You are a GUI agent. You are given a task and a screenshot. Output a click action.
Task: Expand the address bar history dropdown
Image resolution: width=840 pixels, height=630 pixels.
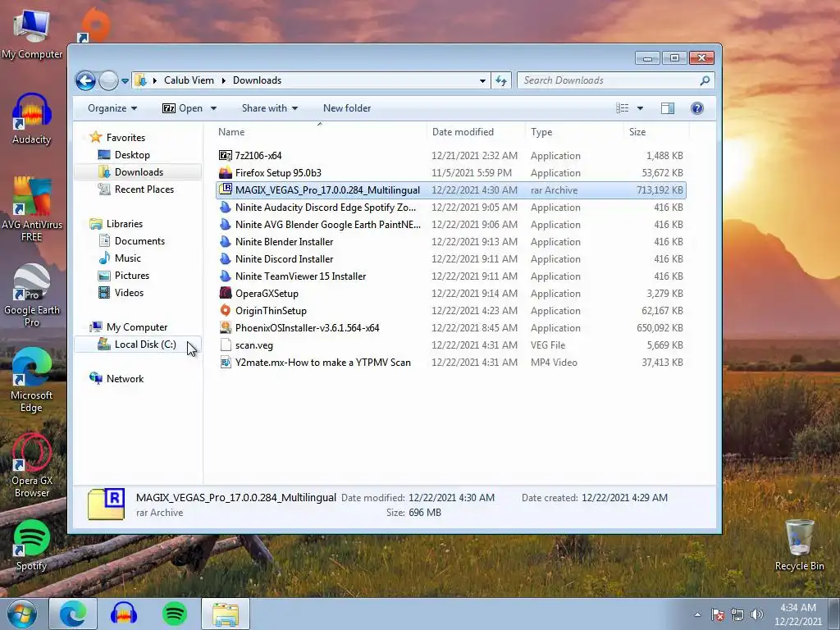[482, 80]
